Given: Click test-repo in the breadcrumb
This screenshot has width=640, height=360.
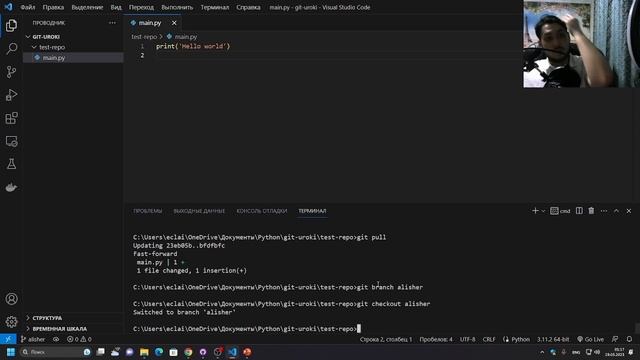Looking at the screenshot, I should tap(144, 37).
